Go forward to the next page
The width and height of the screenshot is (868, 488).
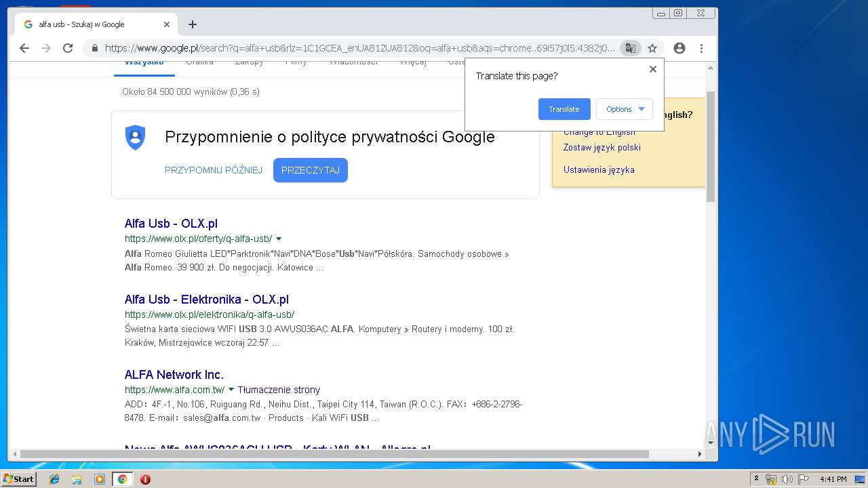click(x=46, y=48)
